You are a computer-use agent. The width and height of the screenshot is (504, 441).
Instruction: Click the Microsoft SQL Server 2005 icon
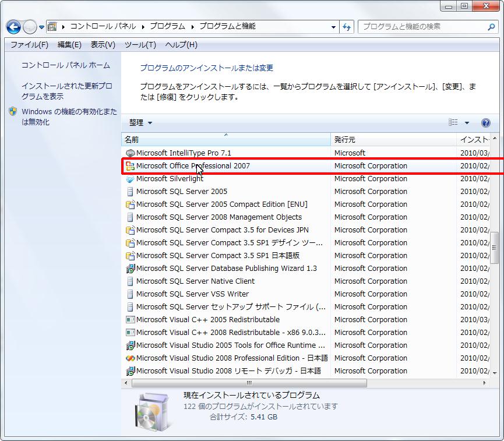(130, 192)
